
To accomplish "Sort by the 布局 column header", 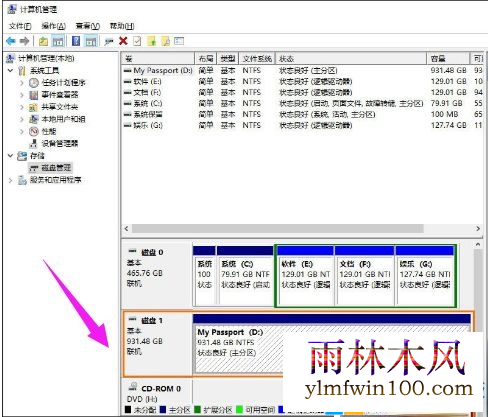I will click(x=206, y=59).
